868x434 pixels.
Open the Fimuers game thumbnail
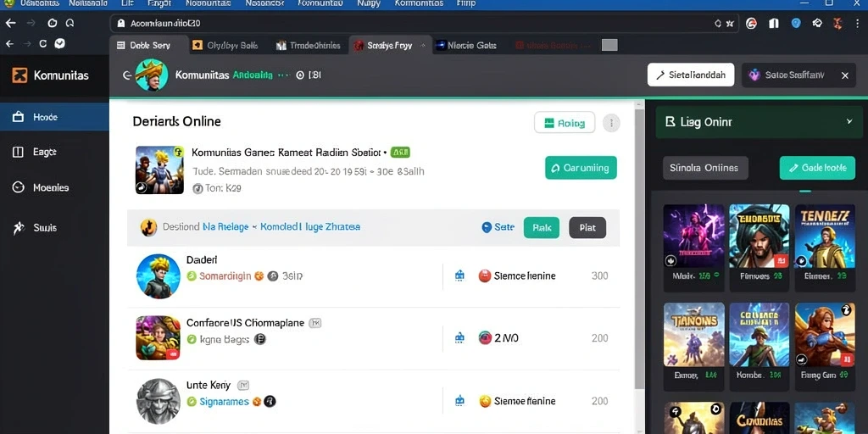pyautogui.click(x=759, y=236)
